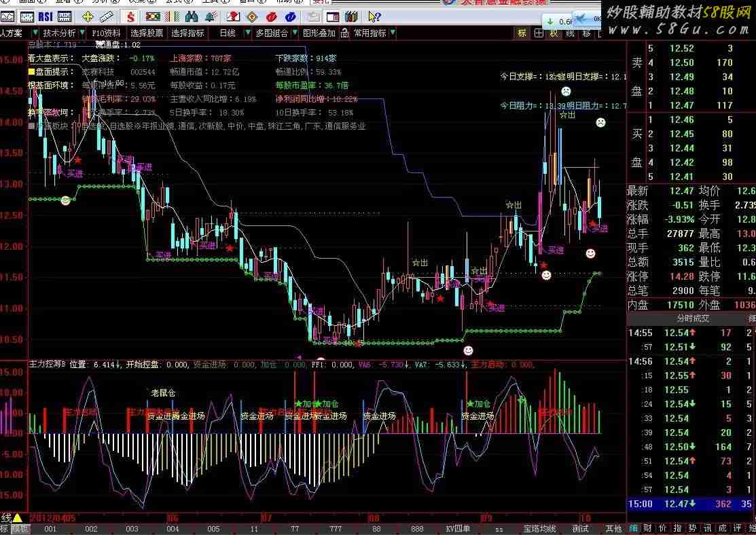Open the 日线 period dropdown arrow
Image resolution: width=756 pixels, height=535 pixels.
246,33
